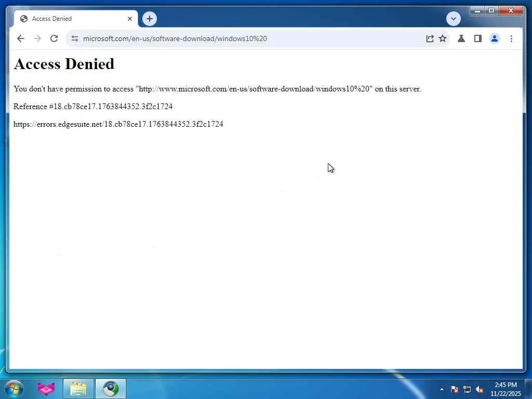The width and height of the screenshot is (532, 399).
Task: Click the Access Denied heading
Action: coord(64,64)
